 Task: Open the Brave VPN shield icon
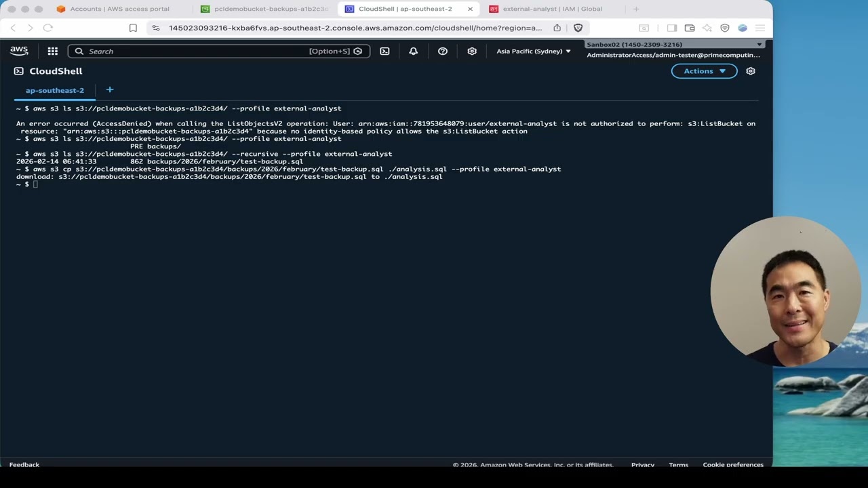[x=725, y=28]
